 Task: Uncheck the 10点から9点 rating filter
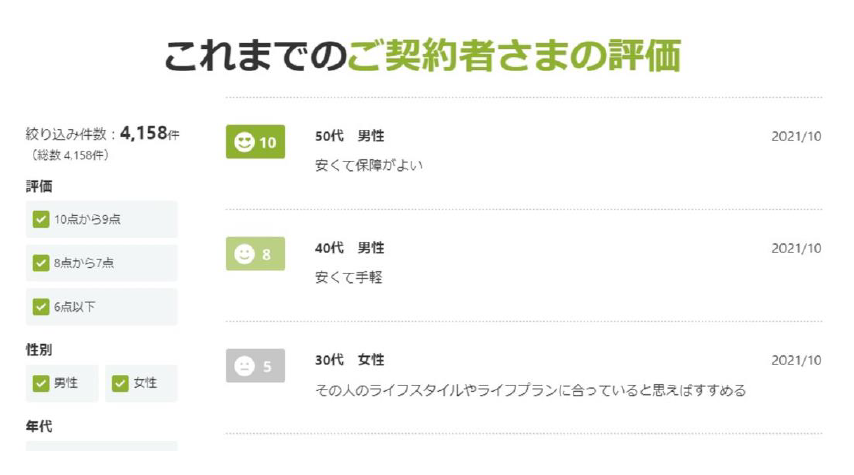tap(41, 219)
